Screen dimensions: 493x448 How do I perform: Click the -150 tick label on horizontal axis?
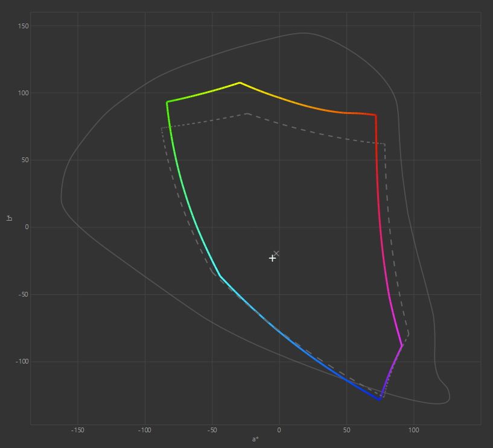coord(77,431)
